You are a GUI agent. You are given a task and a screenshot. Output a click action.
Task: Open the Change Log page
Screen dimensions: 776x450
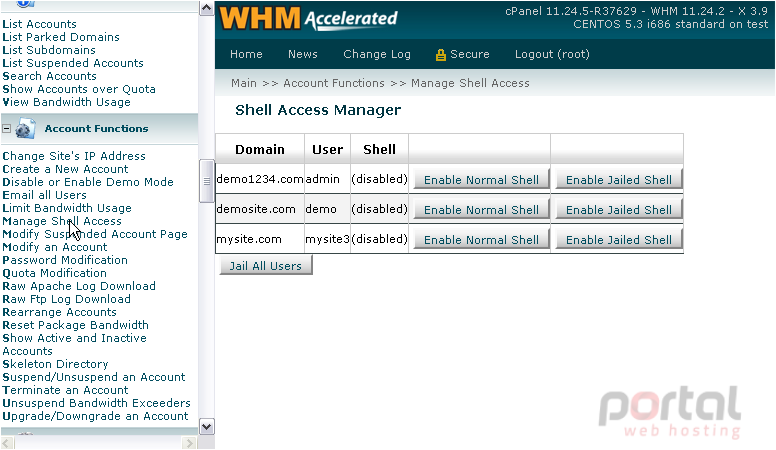pyautogui.click(x=377, y=54)
